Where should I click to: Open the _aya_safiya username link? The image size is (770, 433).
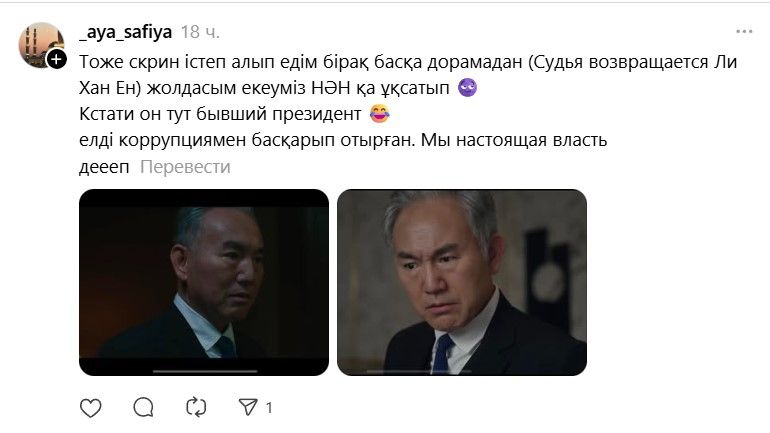tap(126, 32)
